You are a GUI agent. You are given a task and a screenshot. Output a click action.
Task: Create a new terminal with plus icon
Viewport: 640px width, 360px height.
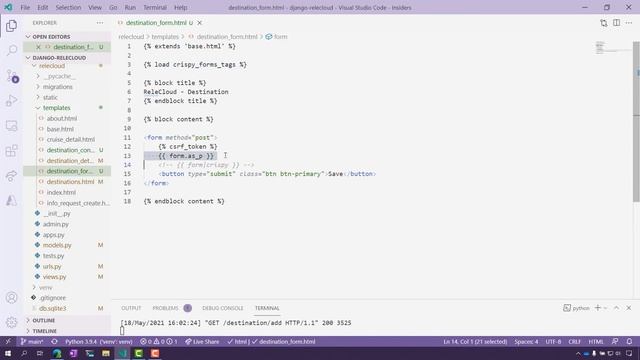coord(598,308)
